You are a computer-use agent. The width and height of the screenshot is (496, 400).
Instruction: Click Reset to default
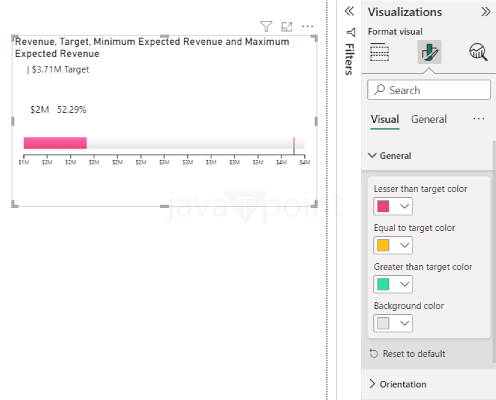click(407, 354)
